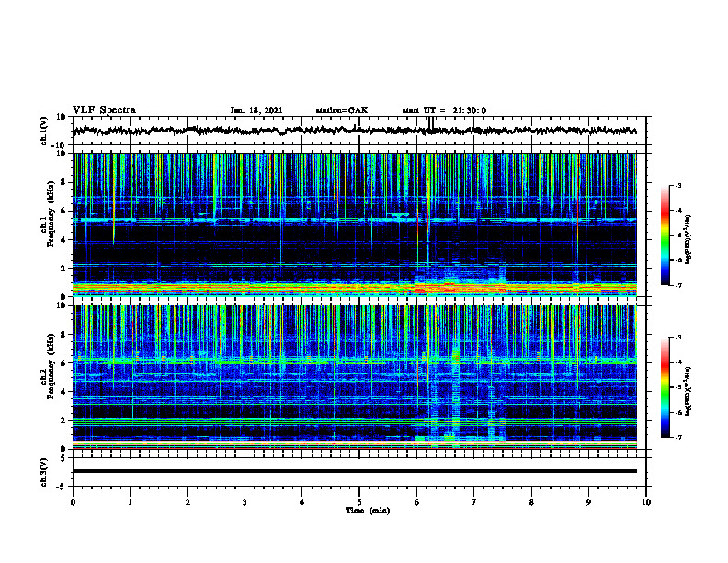The height and width of the screenshot is (563, 728).
Task: Click the lower color scale log(PSD) unit label
Action: coord(688,392)
